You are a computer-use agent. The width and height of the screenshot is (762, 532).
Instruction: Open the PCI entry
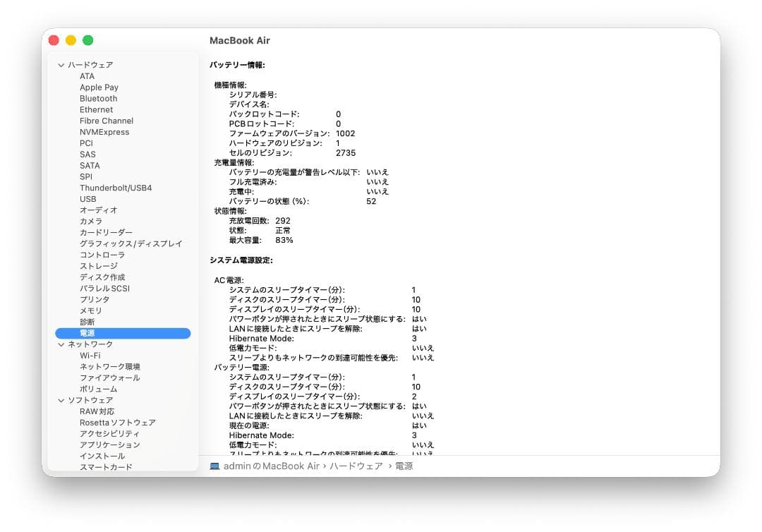coord(86,143)
